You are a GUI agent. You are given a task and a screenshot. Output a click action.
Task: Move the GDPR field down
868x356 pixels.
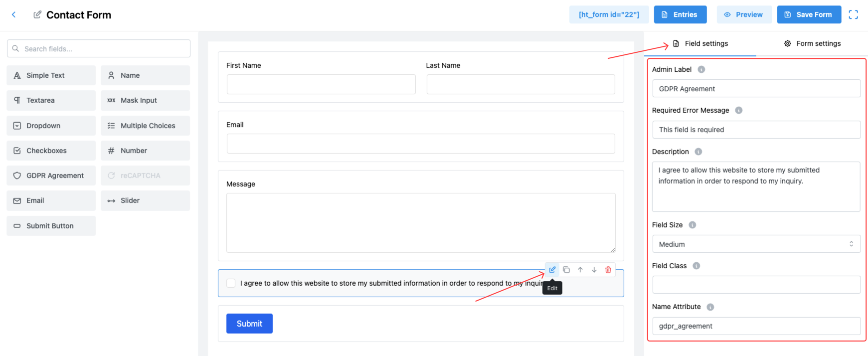click(594, 270)
